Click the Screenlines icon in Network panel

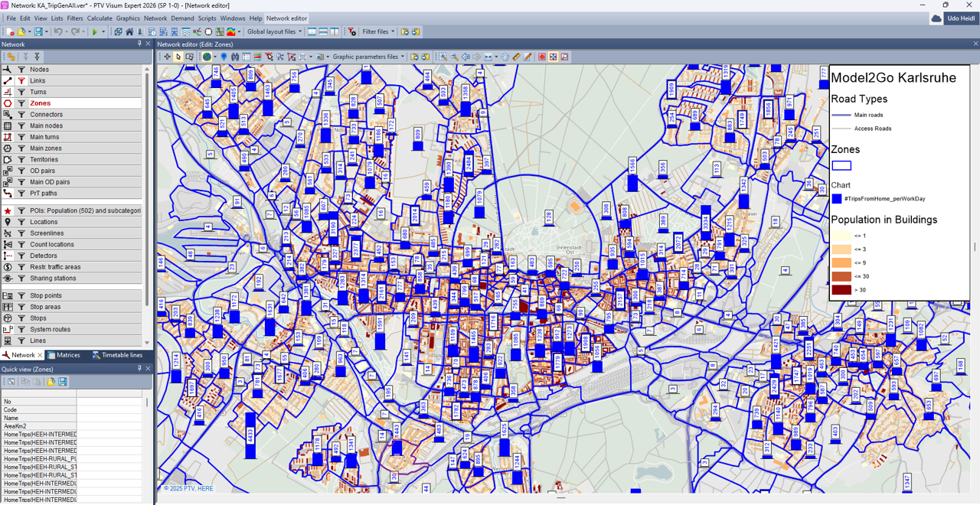click(8, 233)
